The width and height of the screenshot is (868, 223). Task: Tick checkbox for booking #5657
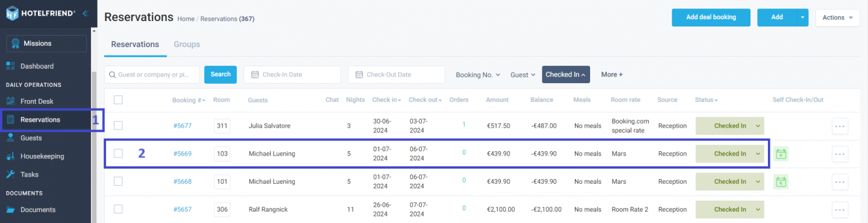(118, 209)
